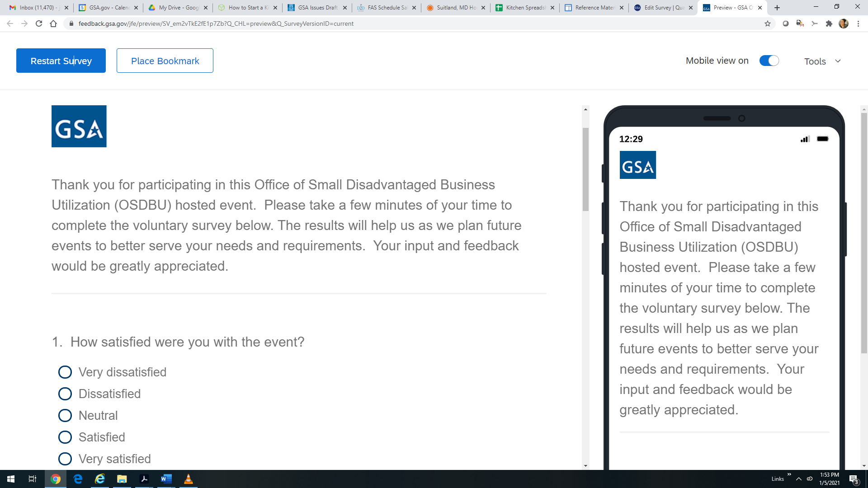Screen dimensions: 868x488
Task: Select the Very dissatisfied option
Action: click(65, 372)
